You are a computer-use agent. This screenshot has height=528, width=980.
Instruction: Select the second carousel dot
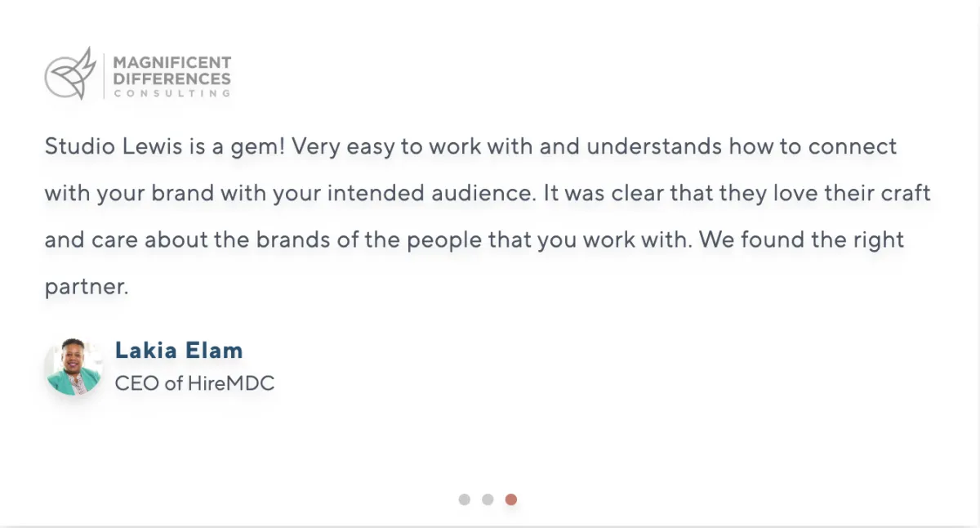[488, 499]
